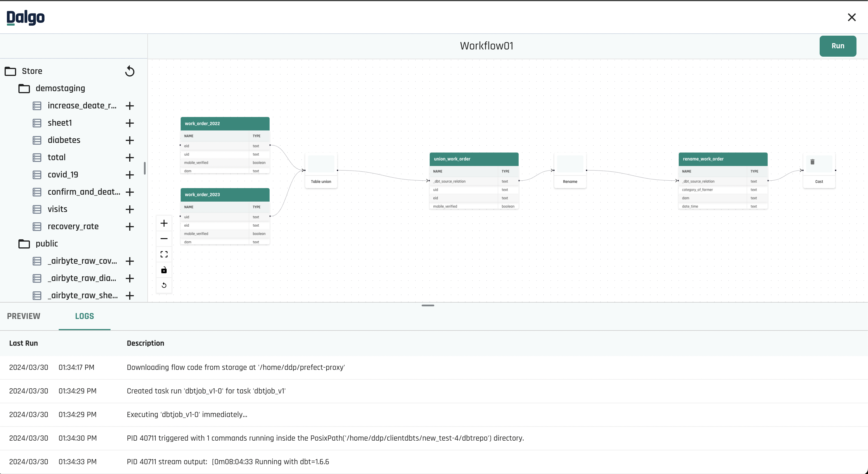Select the union_work_order node
Viewport: 868px width, 474px height.
tap(474, 159)
